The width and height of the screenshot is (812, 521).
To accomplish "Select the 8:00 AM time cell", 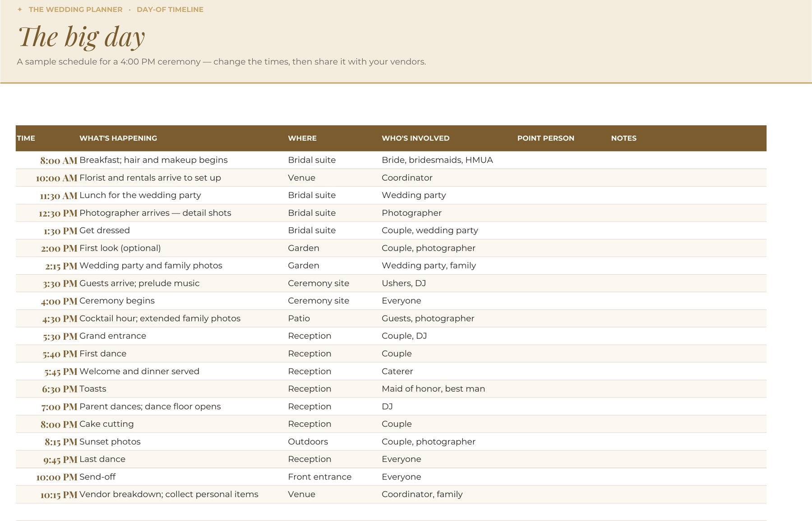I will (59, 160).
